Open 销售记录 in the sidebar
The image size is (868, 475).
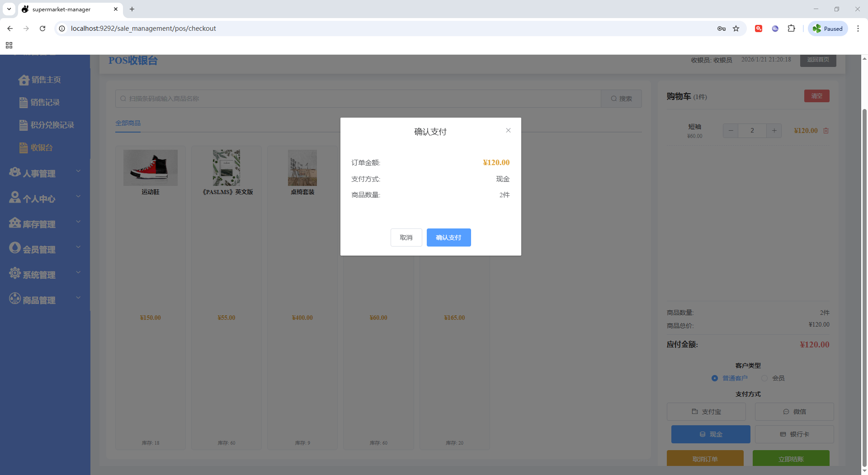coord(45,103)
